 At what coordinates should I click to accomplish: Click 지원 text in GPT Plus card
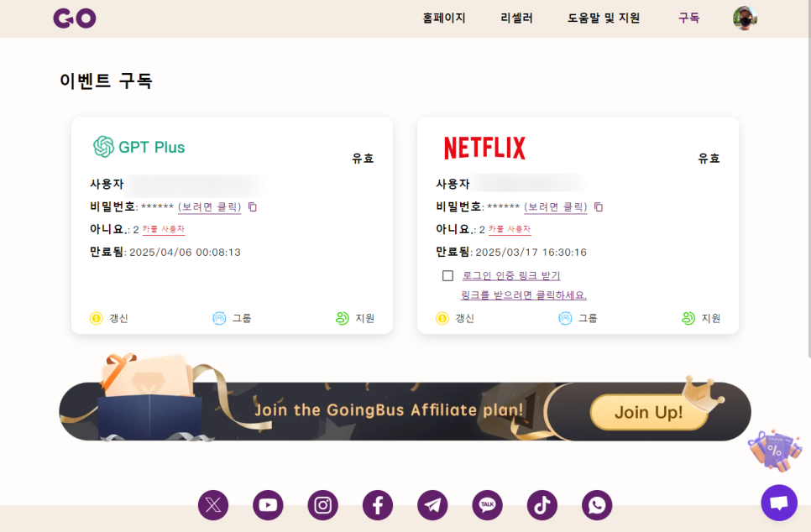[364, 319]
